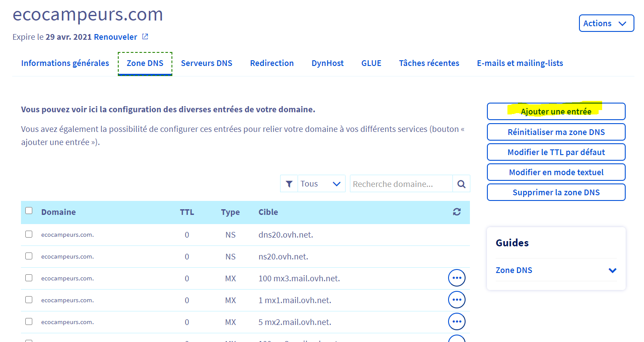Open actions menu for mx1.mail.ovh.net row
Screen dimensions: 644x342
(x=456, y=300)
